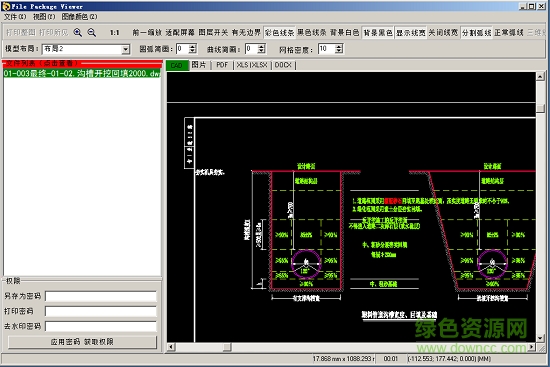Click the vertical scrollbar up arrow
Viewport: 550px width, 367px height.
point(540,76)
